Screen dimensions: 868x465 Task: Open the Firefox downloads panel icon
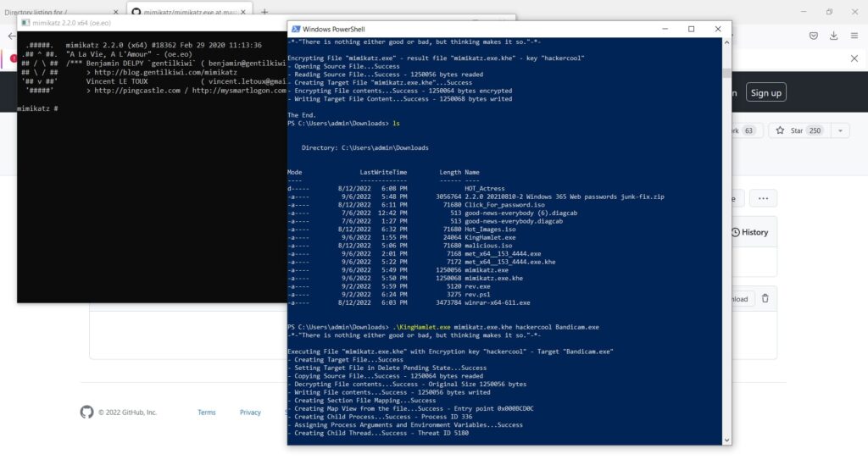coord(834,36)
